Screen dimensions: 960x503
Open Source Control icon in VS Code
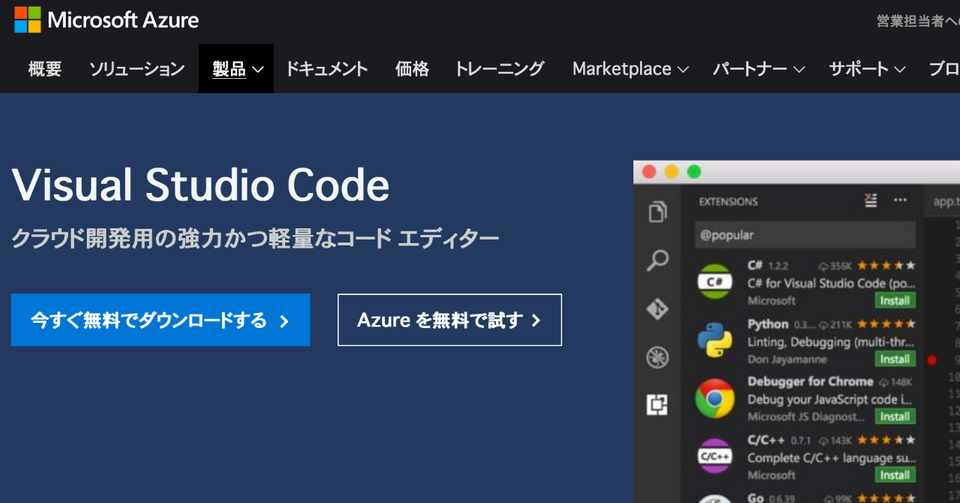pos(658,309)
